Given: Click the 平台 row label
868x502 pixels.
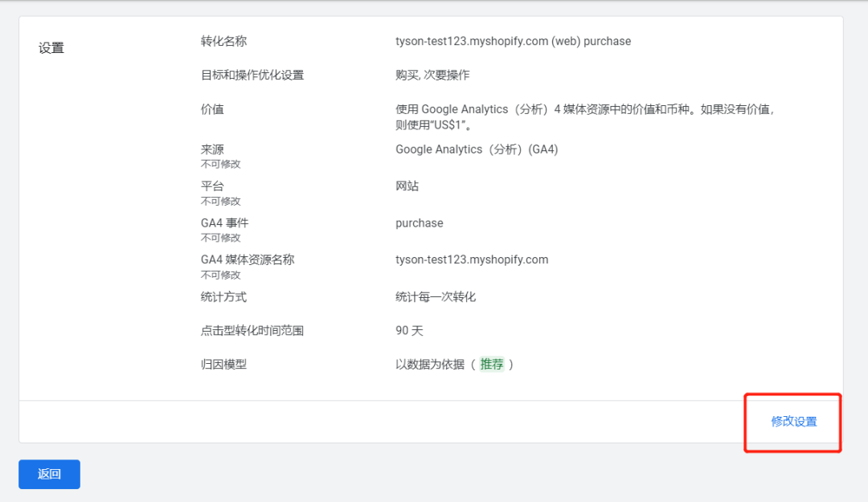Looking at the screenshot, I should click(x=212, y=186).
